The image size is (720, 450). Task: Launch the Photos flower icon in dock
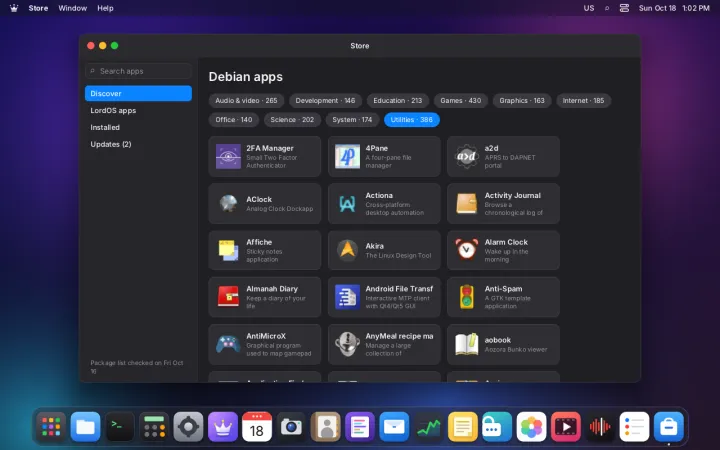531,427
